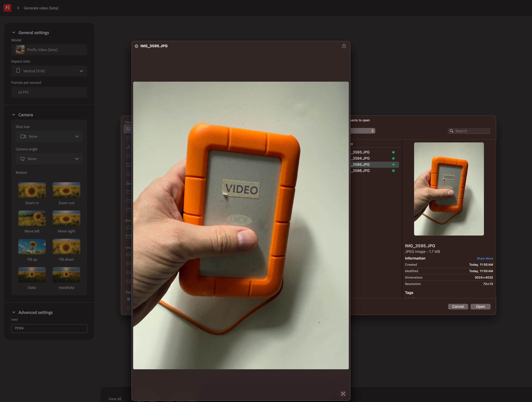The image size is (532, 402).
Task: Click Show More link in Information
Action: (x=485, y=258)
